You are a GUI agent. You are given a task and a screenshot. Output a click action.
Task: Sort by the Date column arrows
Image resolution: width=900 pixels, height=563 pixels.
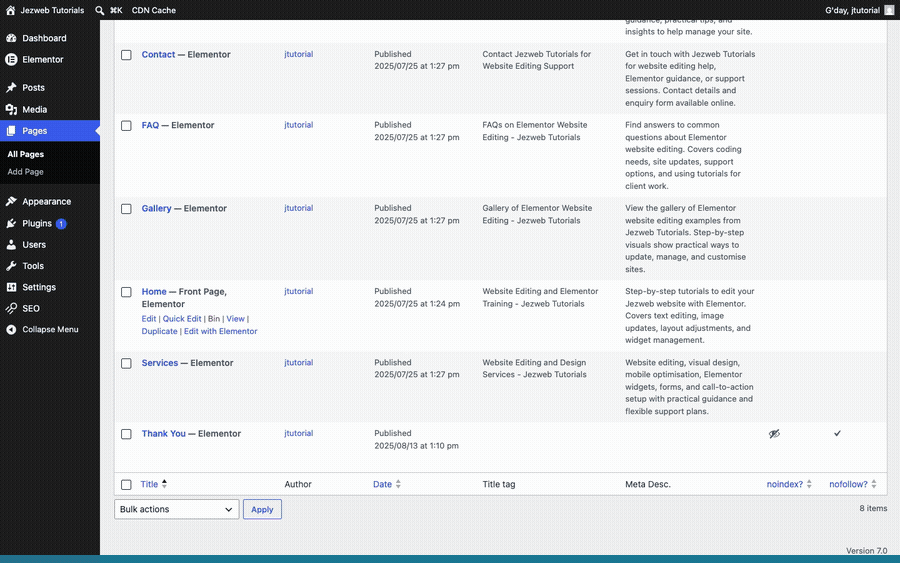398,484
